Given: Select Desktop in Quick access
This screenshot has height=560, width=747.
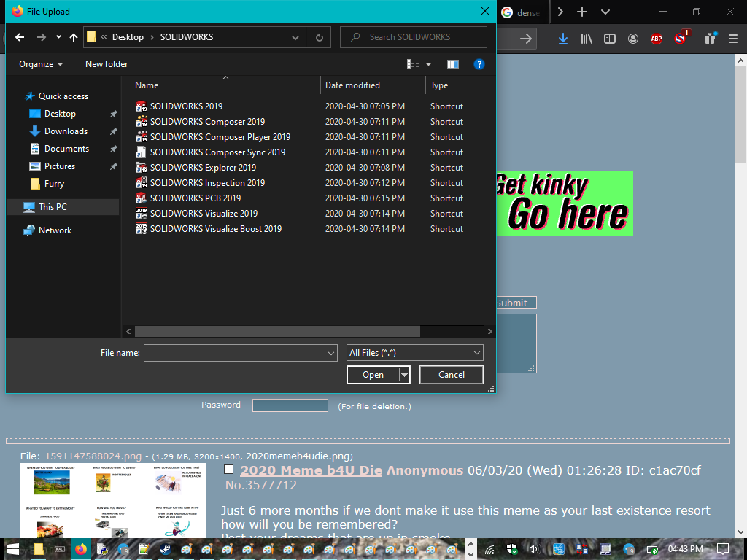Looking at the screenshot, I should click(60, 114).
